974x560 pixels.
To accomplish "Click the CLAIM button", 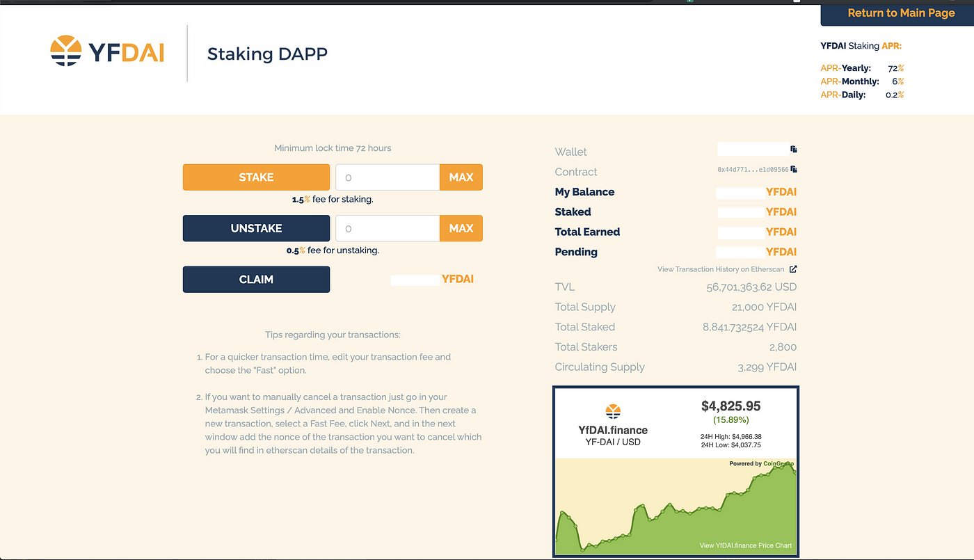I will click(256, 280).
